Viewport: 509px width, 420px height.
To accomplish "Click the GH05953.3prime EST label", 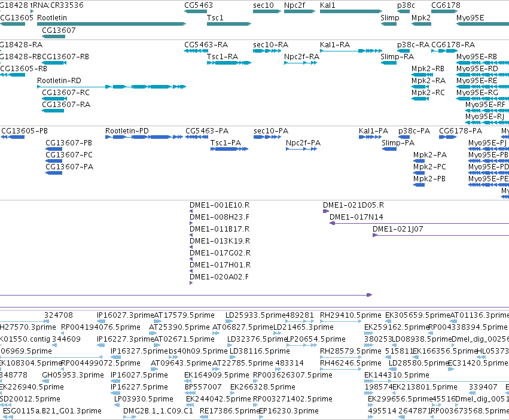I will tap(73, 375).
